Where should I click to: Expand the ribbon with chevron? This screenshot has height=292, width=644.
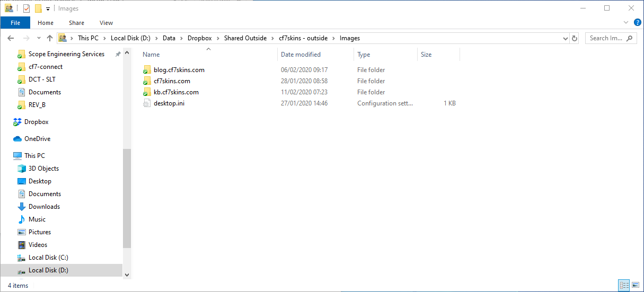coord(626,23)
